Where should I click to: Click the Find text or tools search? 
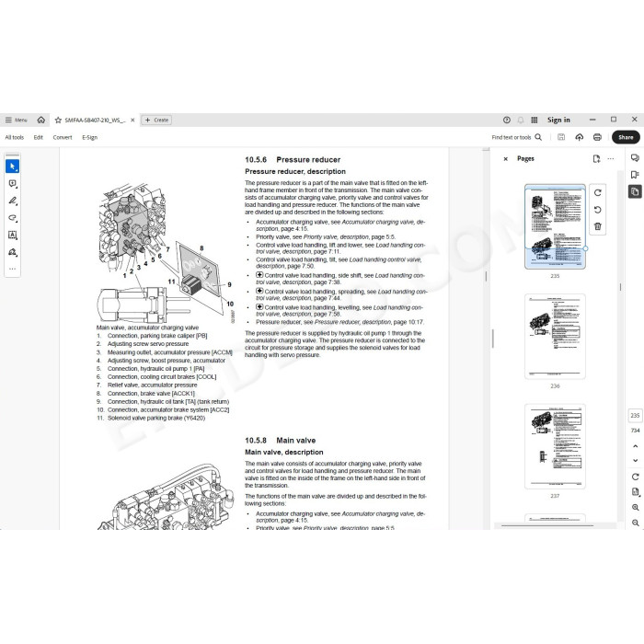coord(517,137)
